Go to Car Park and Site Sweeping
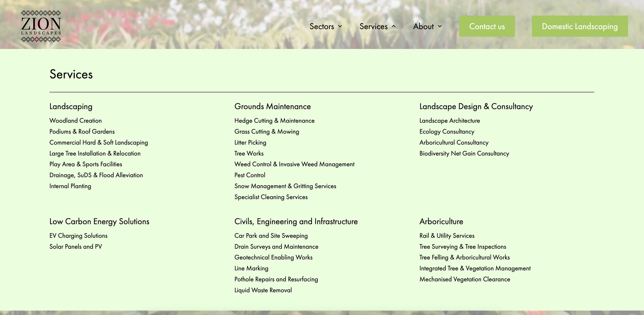 (271, 235)
